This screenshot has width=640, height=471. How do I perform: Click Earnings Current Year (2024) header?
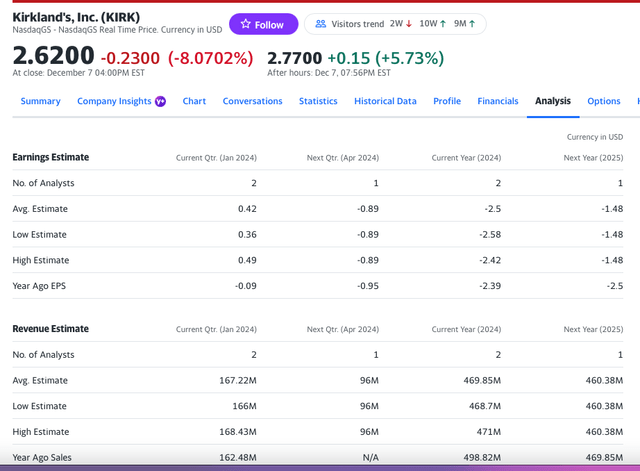(466, 158)
